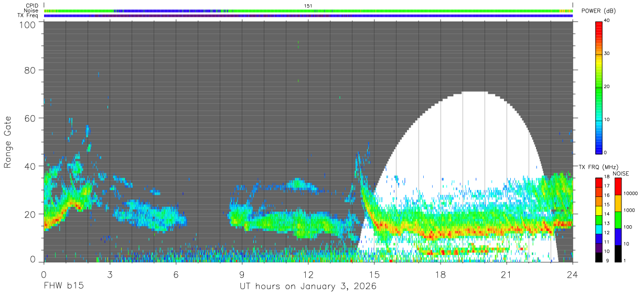Click the "Noise" row label at top left
644x297 pixels.
(32, 10)
